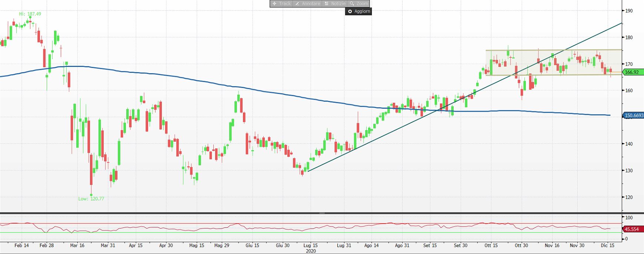Viewport: 644px width, 254px height.
Task: Select the moving average value tag 150.6693
Action: click(634, 116)
